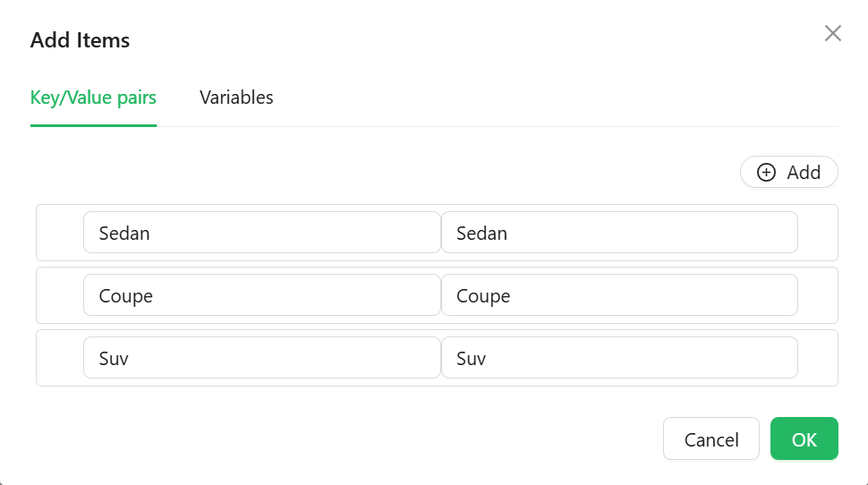Select the Key/Value pairs tab

pyautogui.click(x=93, y=98)
